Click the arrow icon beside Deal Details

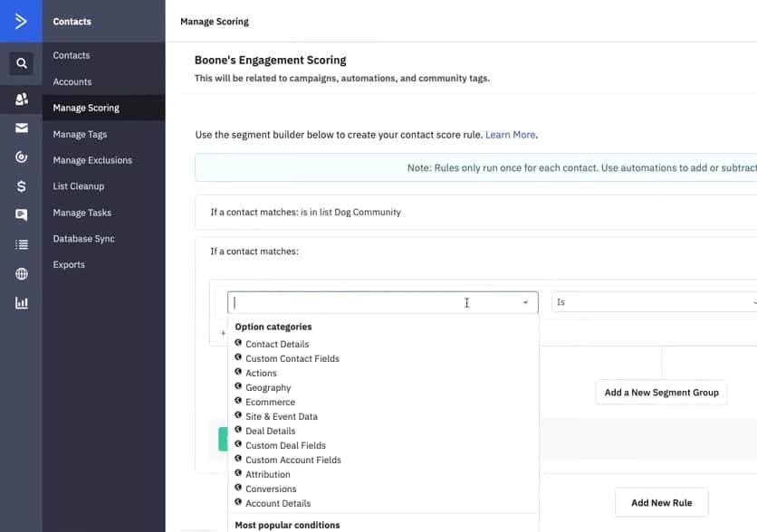tap(238, 429)
